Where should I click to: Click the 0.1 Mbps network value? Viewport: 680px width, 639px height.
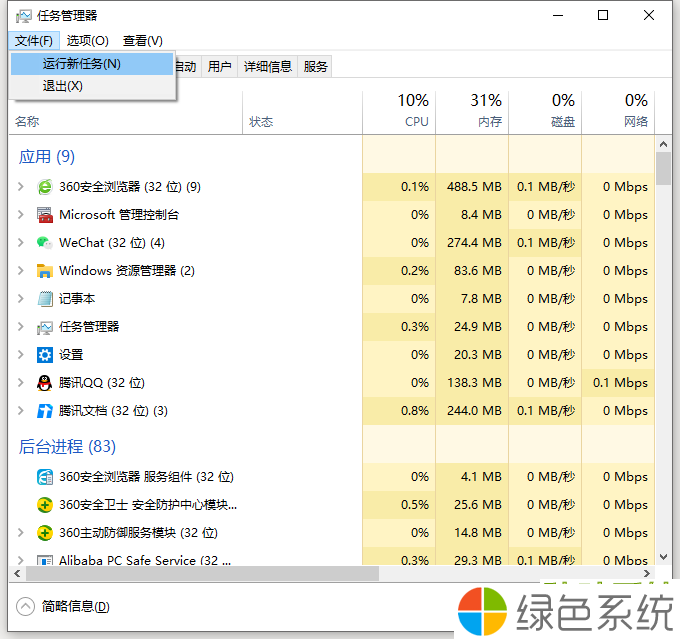coord(620,383)
